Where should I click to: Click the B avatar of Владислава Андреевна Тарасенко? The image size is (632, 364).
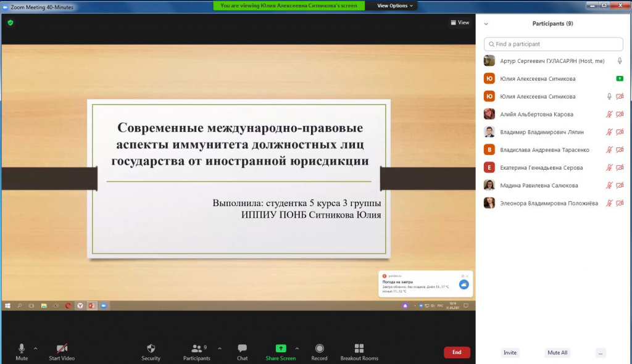[x=489, y=149]
